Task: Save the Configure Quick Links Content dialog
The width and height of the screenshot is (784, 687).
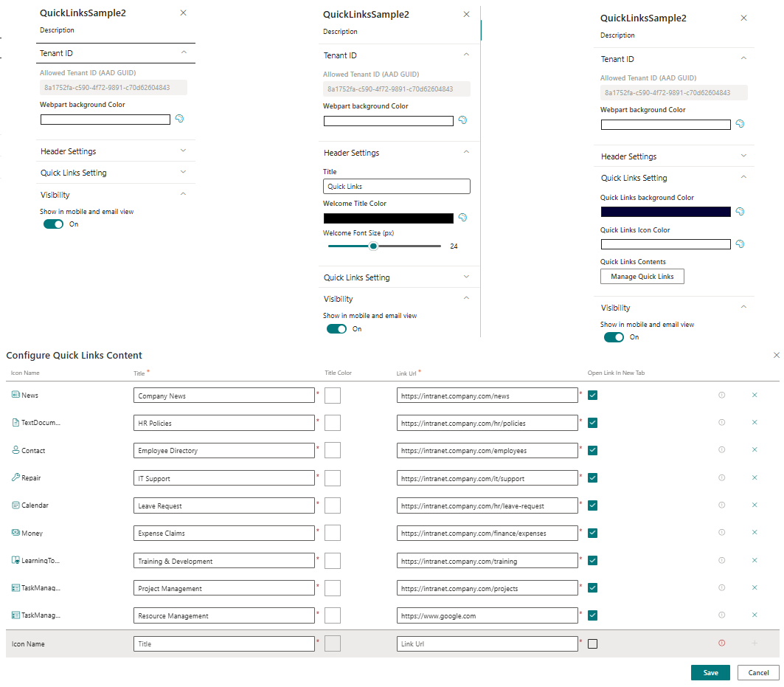Action: (x=710, y=672)
